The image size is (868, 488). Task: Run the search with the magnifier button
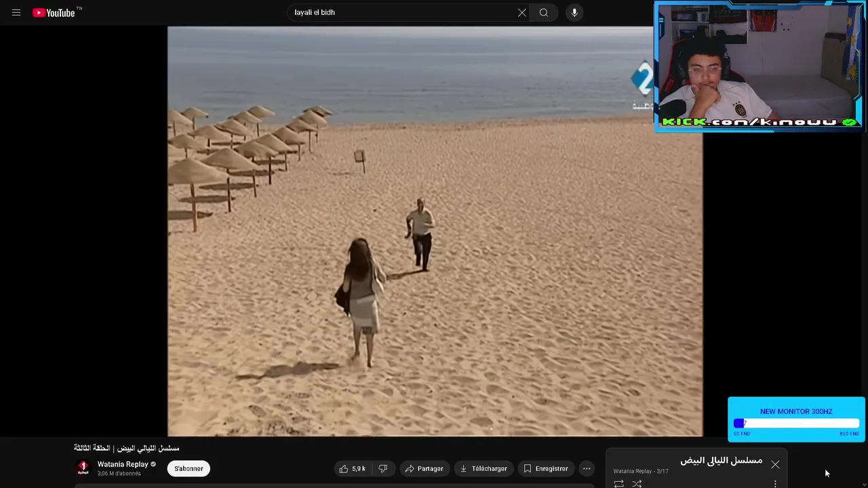(544, 12)
